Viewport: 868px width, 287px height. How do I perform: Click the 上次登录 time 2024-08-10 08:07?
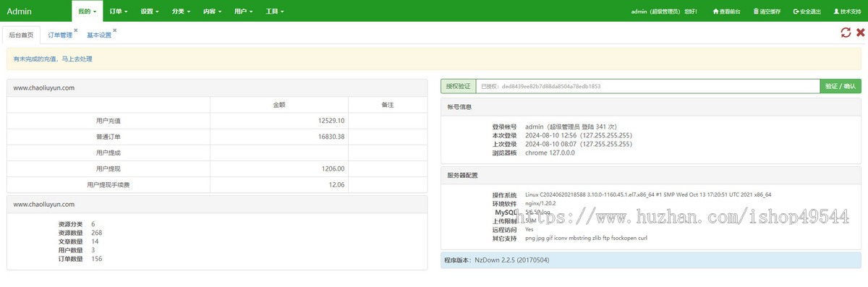(x=579, y=144)
